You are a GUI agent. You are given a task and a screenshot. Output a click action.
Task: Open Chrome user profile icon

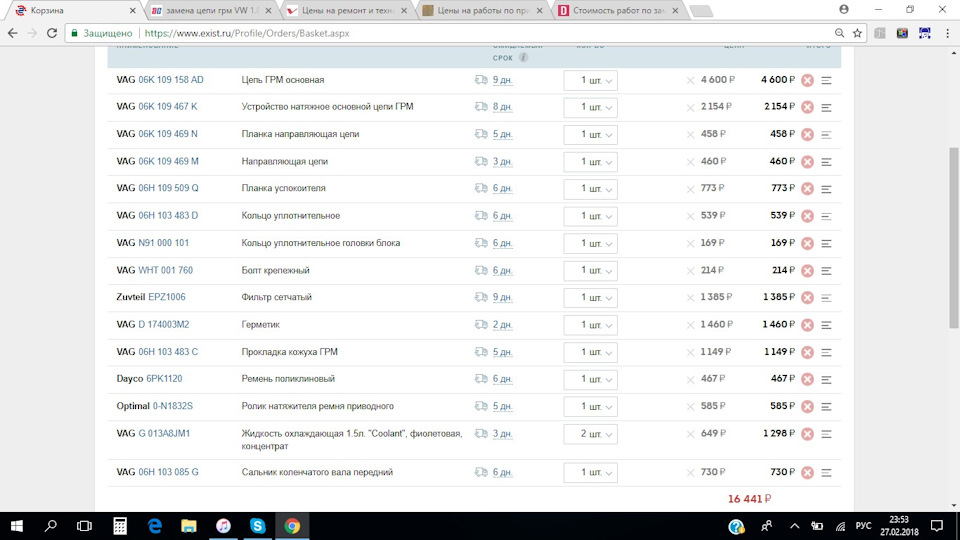[844, 9]
